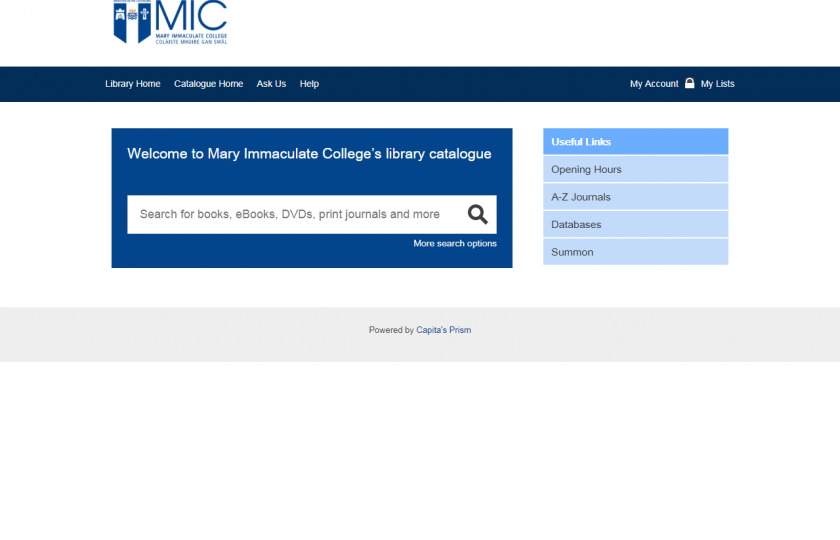Open My Account
Viewport: 840px width, 540px height.
tap(654, 84)
